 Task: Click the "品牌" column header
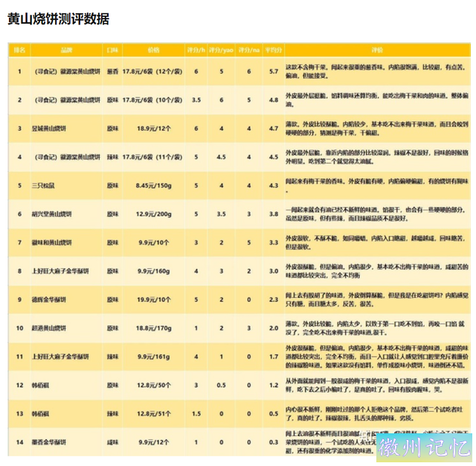tap(66, 50)
